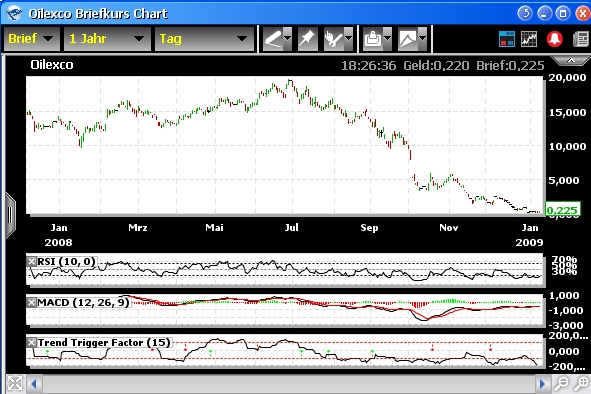Open the blue calendar data window icon
The height and width of the screenshot is (394, 591).
click(507, 39)
